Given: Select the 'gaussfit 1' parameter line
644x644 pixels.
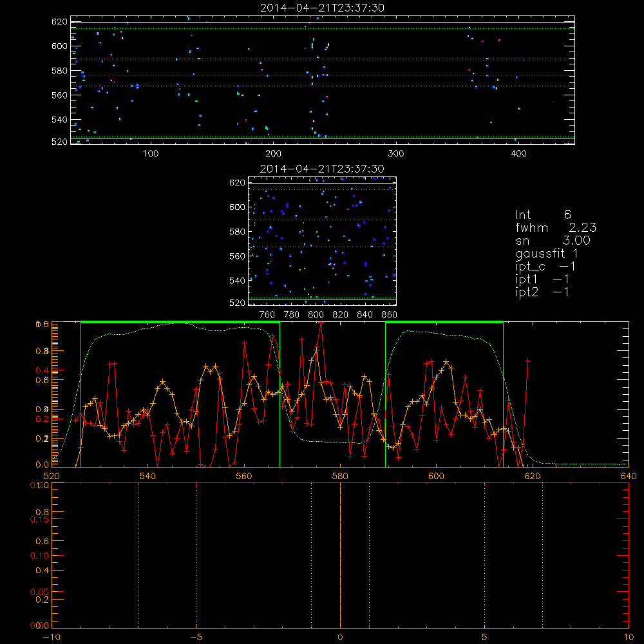Looking at the screenshot, I should (x=547, y=253).
